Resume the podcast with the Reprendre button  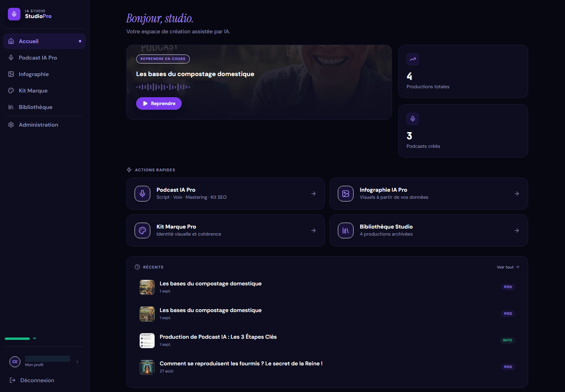click(159, 103)
